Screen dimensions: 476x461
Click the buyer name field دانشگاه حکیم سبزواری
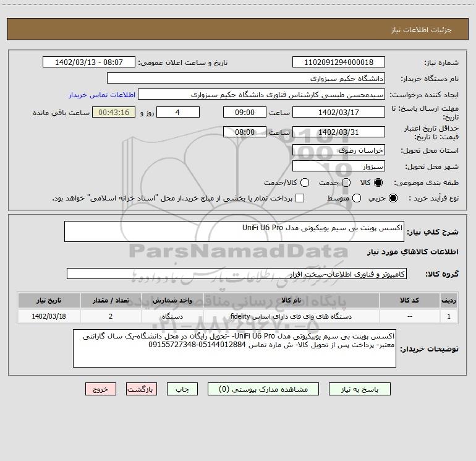246,78
